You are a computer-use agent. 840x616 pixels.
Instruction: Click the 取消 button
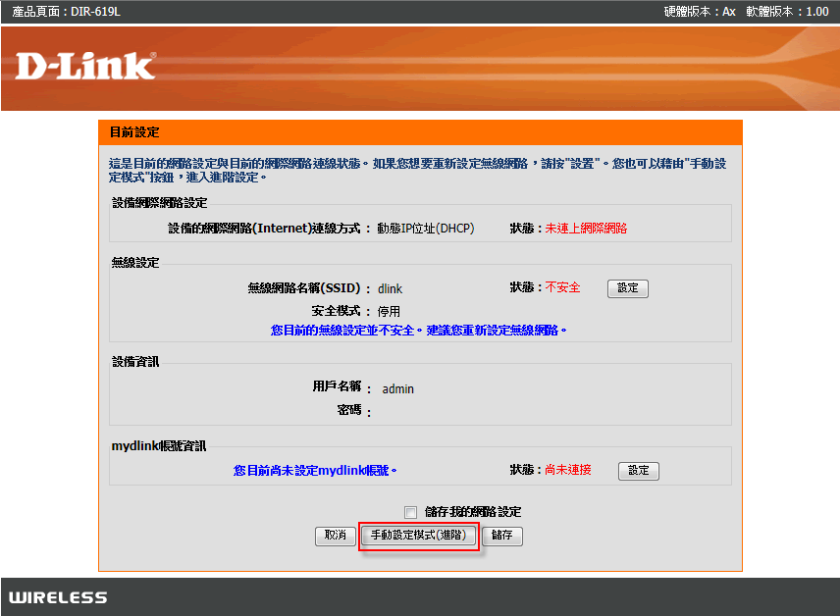[336, 536]
